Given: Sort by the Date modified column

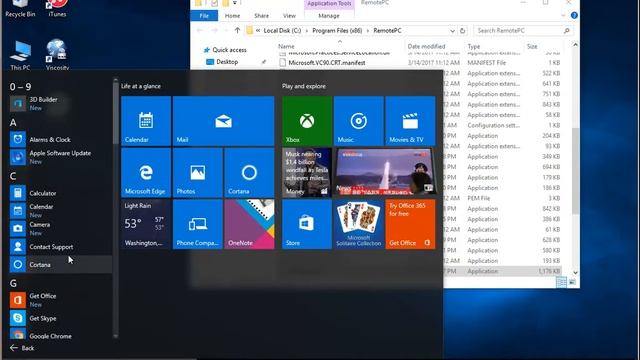Looking at the screenshot, I should (426, 47).
